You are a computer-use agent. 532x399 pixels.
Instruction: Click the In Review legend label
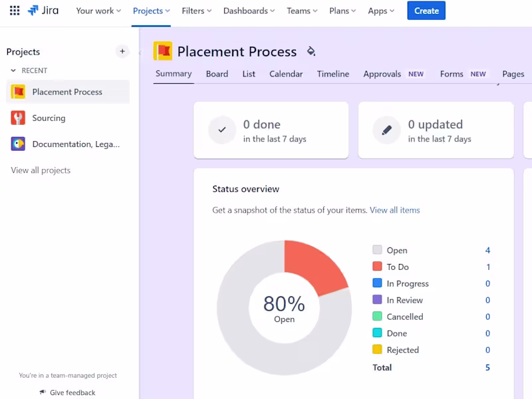pos(404,301)
